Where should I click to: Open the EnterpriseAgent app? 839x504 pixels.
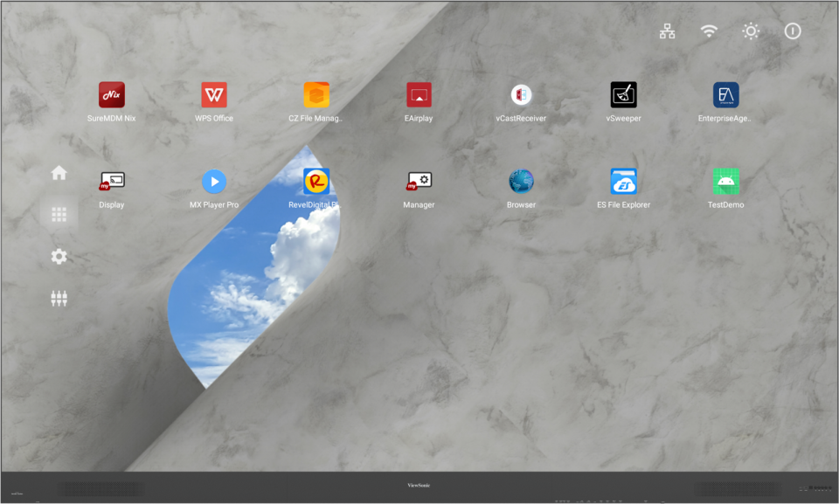click(725, 95)
